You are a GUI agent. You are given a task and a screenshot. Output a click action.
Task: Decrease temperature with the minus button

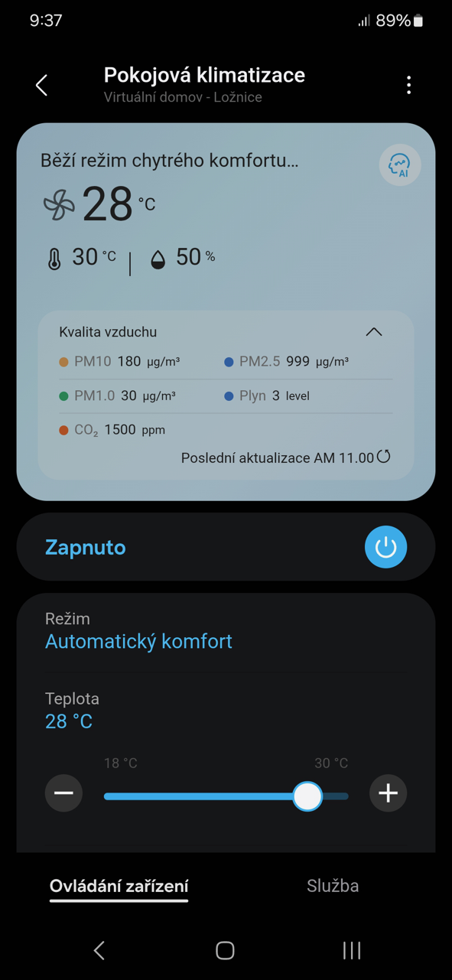63,793
